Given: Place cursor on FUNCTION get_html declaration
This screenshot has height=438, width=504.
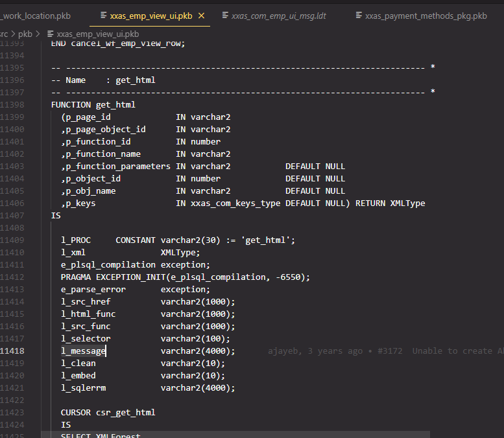Looking at the screenshot, I should click(x=93, y=105).
